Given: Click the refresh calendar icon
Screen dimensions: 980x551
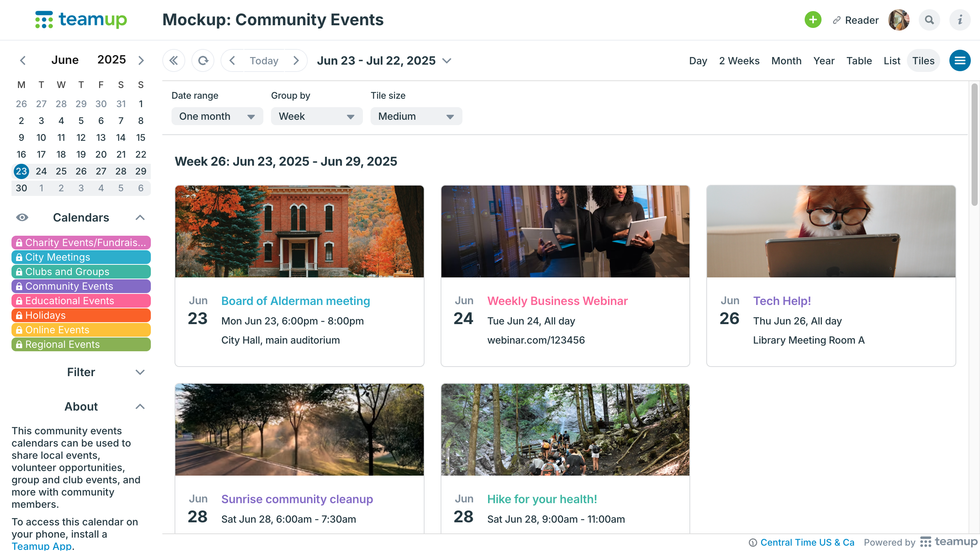Looking at the screenshot, I should [x=203, y=60].
